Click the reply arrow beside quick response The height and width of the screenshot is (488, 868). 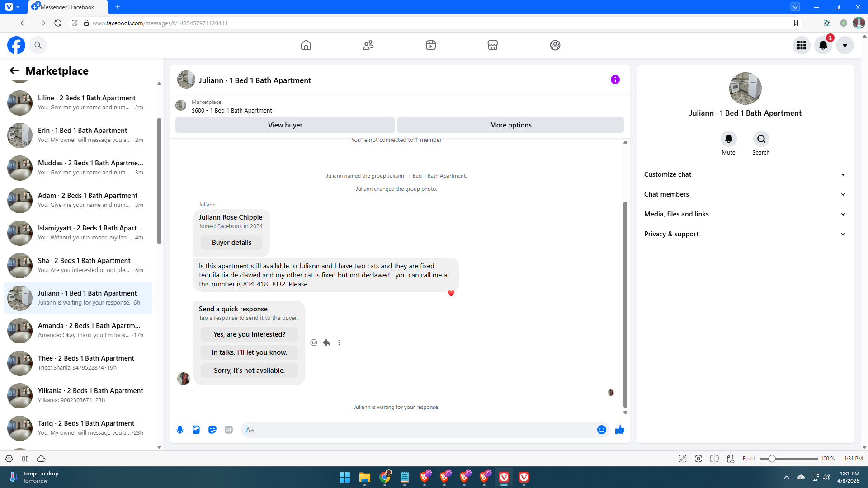coord(326,343)
